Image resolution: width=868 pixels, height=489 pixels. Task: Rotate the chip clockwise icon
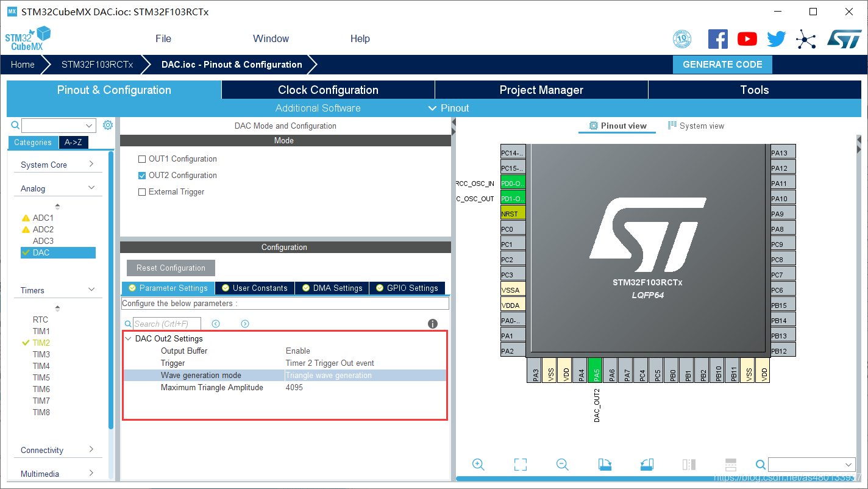pyautogui.click(x=605, y=465)
